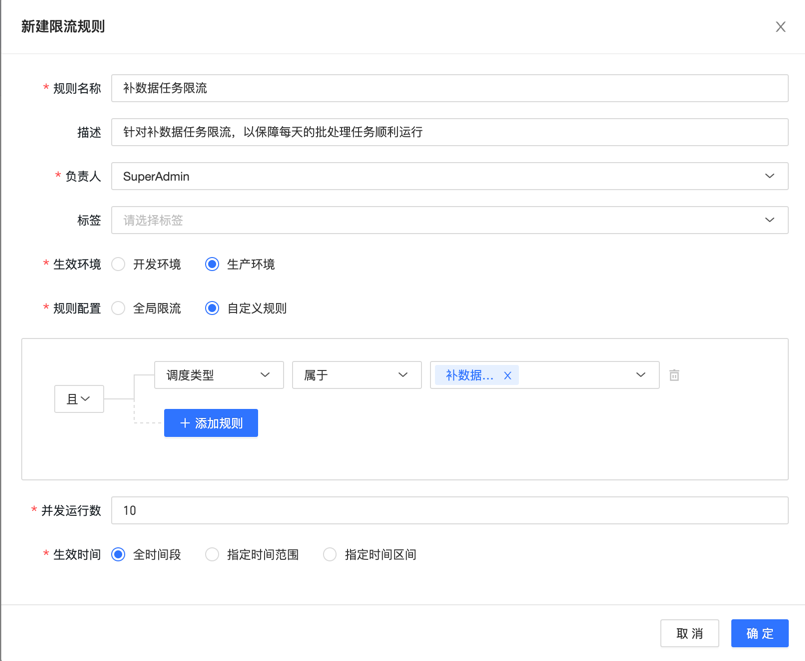
Task: Open the 调度类型 field dropdown
Action: pyautogui.click(x=219, y=375)
